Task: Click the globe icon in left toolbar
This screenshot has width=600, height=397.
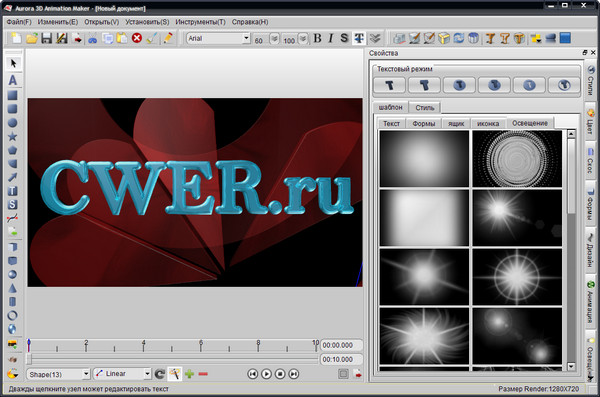Action: pos(13,329)
